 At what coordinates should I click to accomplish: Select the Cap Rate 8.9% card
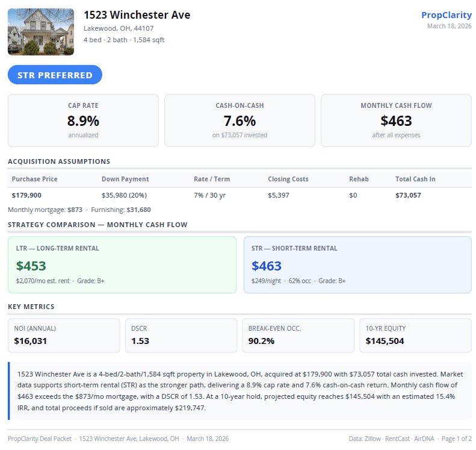(x=83, y=120)
